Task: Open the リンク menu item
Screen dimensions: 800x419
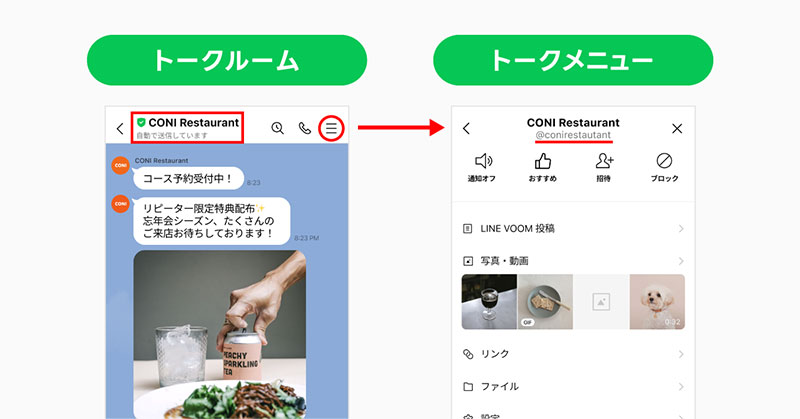Action: [573, 354]
